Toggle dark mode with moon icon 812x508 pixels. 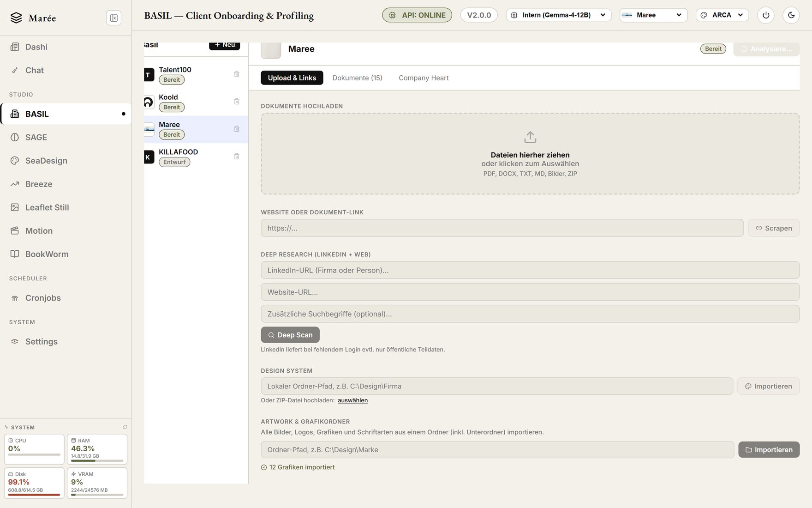tap(791, 15)
